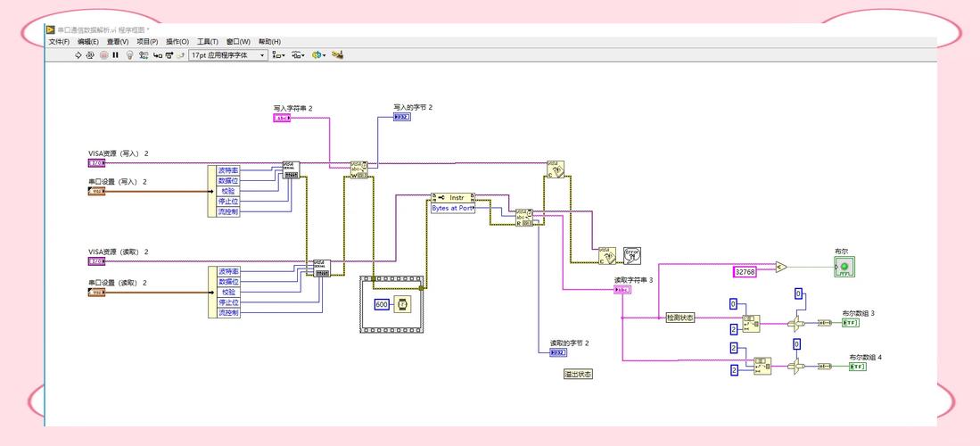Click upper String Subset node before 布尔数组 3
Viewport: 980px width, 446px height.
(751, 324)
